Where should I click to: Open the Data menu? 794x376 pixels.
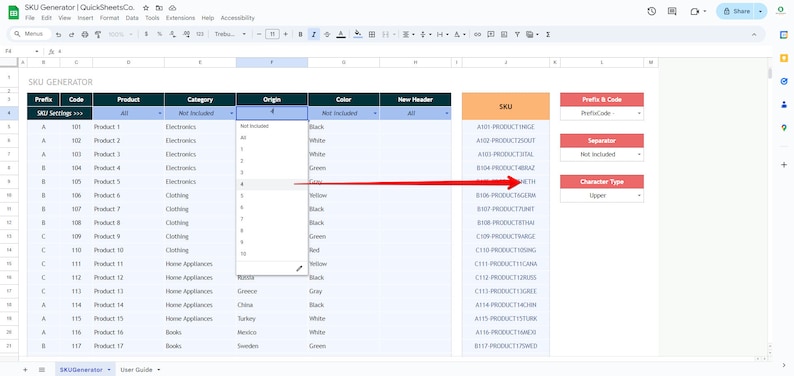[132, 18]
